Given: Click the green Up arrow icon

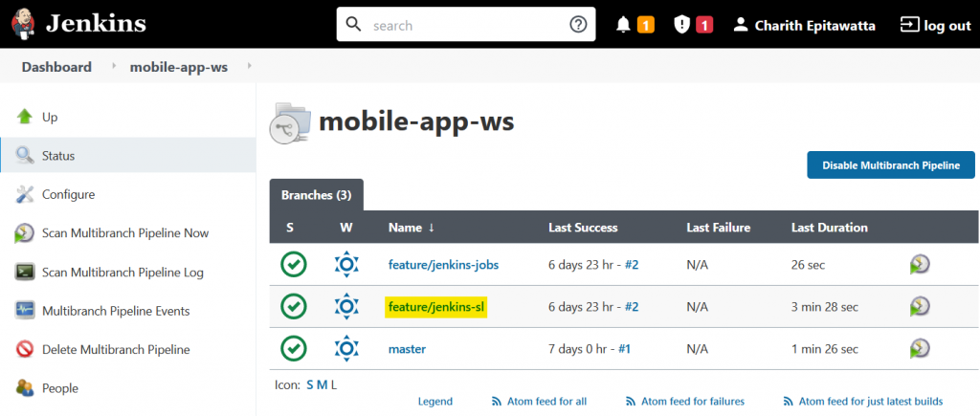Looking at the screenshot, I should [24, 117].
